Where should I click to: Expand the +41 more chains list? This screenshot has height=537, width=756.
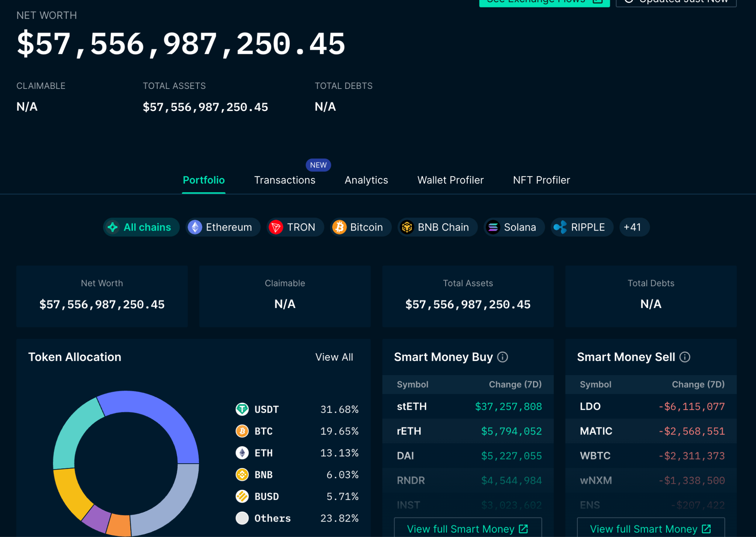point(634,227)
